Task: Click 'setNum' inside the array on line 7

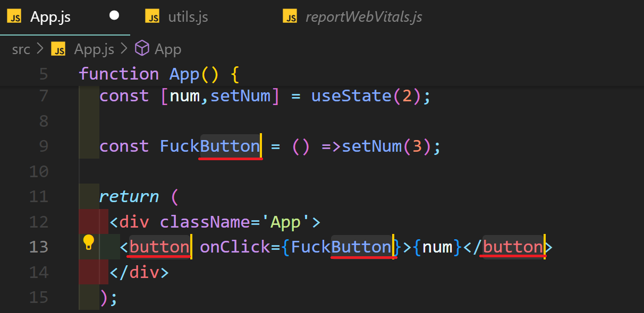Action: click(x=241, y=96)
